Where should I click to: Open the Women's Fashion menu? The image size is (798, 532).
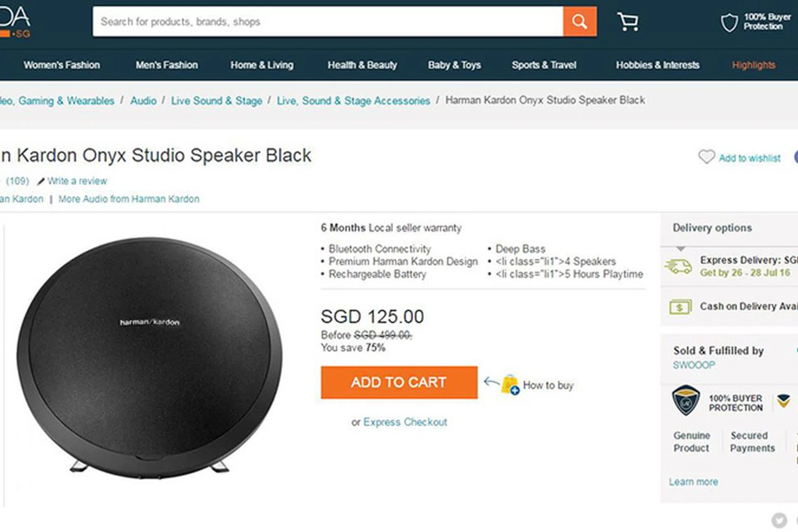[x=62, y=65]
